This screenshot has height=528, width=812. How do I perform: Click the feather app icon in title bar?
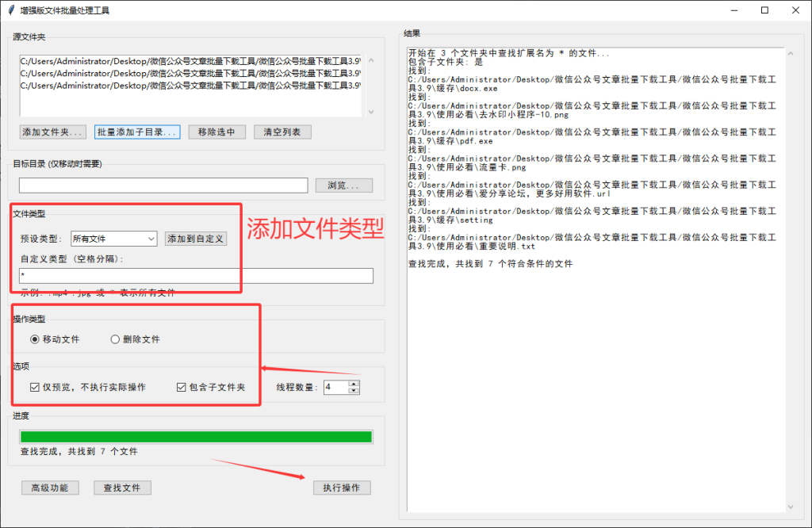10,10
